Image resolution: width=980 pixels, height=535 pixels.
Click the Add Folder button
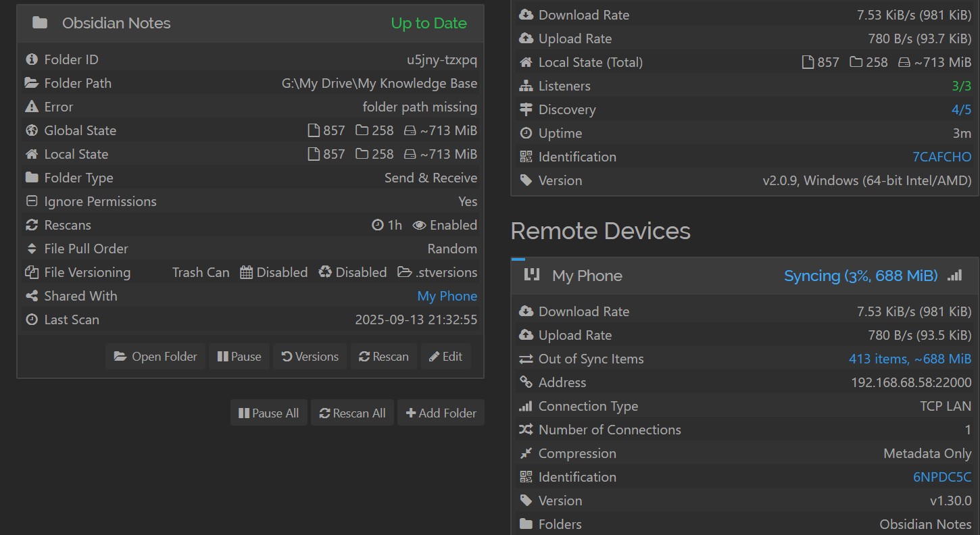pyautogui.click(x=441, y=413)
